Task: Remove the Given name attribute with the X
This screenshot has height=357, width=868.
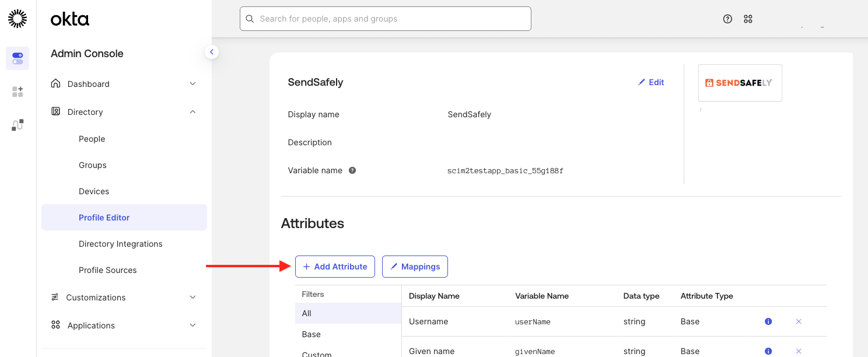Action: [x=799, y=351]
